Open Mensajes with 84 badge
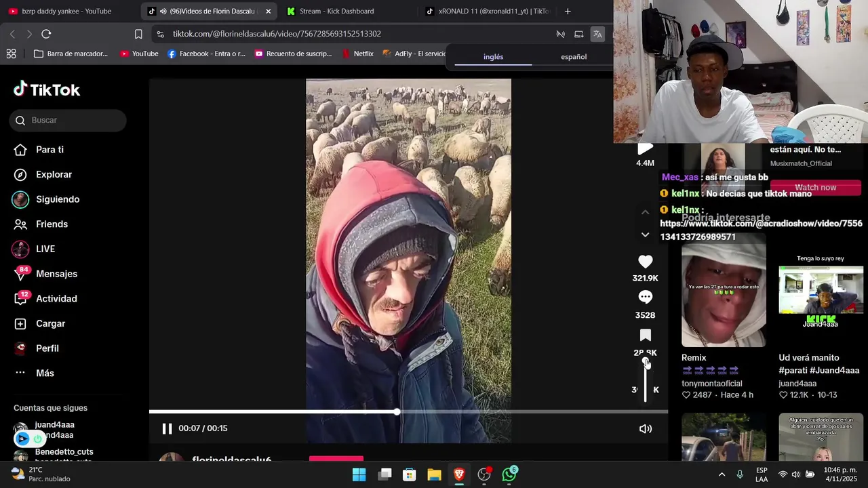The height and width of the screenshot is (488, 868). [x=45, y=274]
